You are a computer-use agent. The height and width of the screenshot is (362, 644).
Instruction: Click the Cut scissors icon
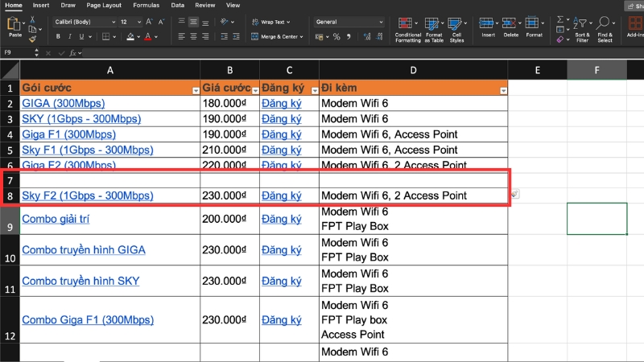pyautogui.click(x=33, y=20)
